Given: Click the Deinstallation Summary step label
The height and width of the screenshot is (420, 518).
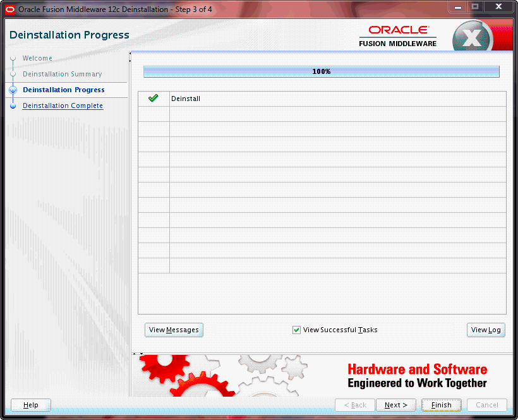Looking at the screenshot, I should [62, 74].
